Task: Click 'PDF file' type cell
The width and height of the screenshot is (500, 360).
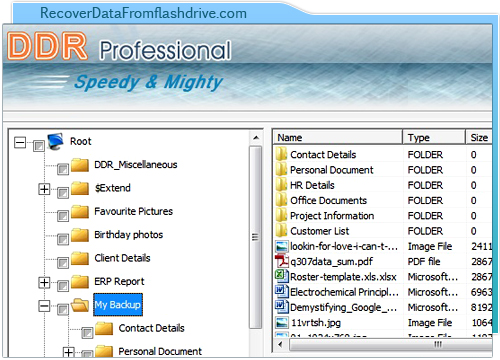Action: (x=424, y=262)
